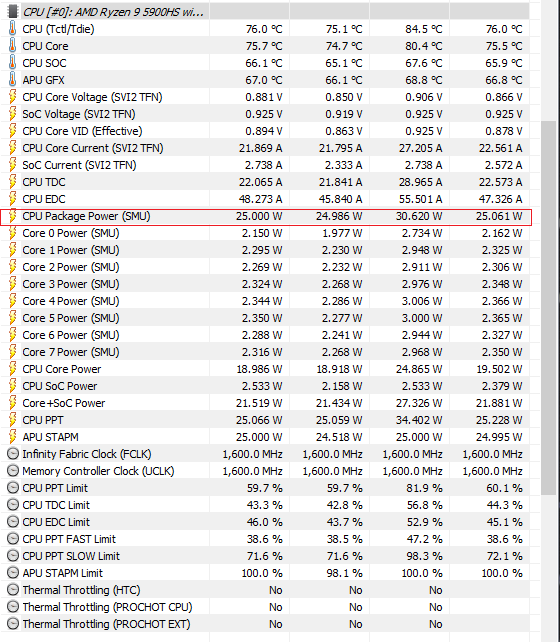The image size is (560, 642).
Task: Click thermometer icon beside CPU (Tctl/Tdie)
Action: coord(13,29)
